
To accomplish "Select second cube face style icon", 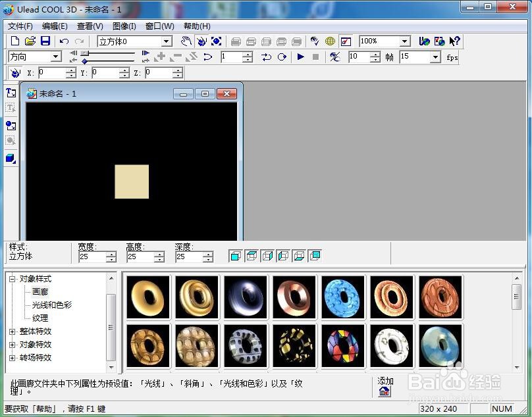I will (x=252, y=256).
